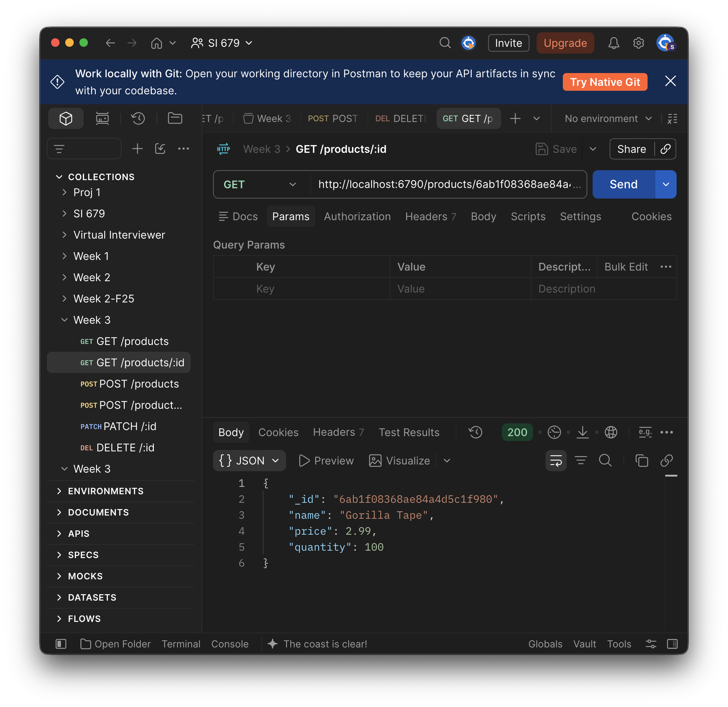Screen dimensions: 728x707
Task: Switch to the request Body tab
Action: (483, 216)
